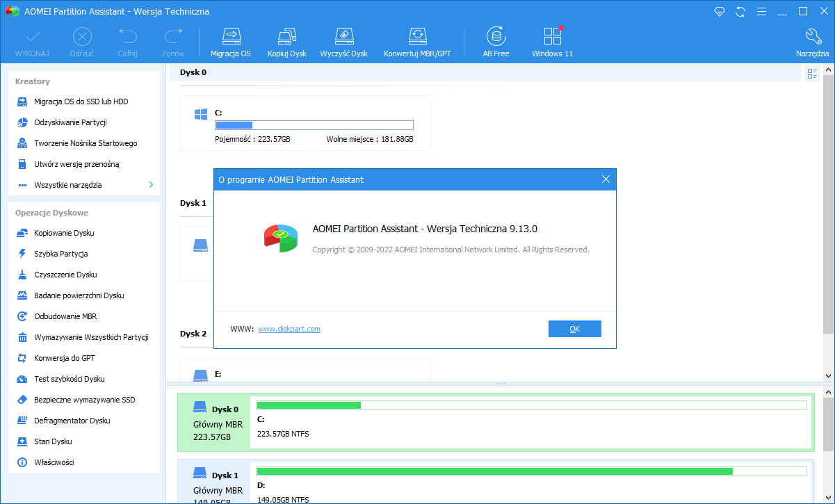Close the O programie dialog

[x=606, y=179]
